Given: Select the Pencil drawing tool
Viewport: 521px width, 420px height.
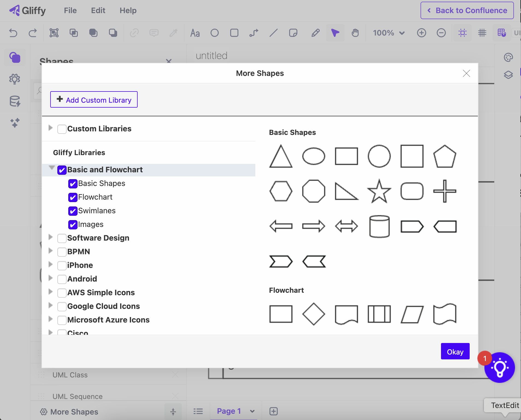Looking at the screenshot, I should pyautogui.click(x=315, y=33).
